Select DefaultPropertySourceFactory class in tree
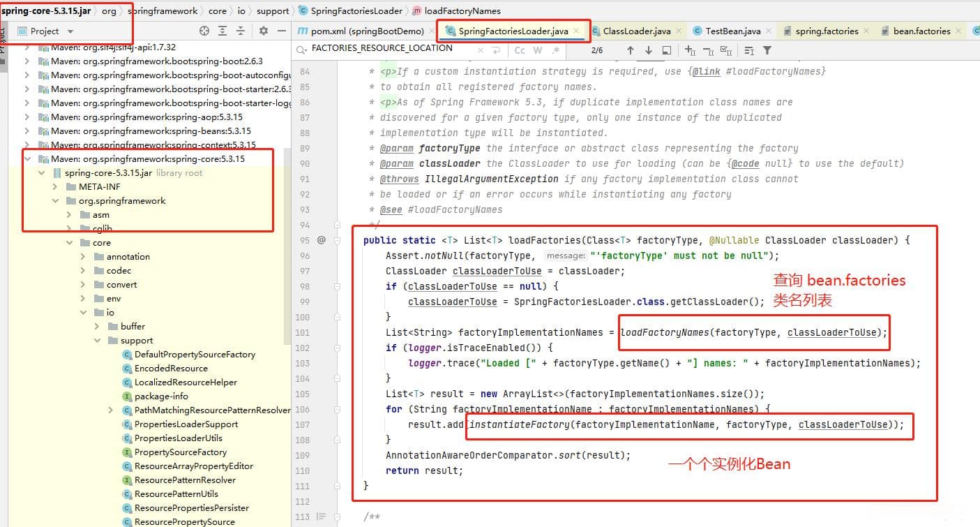This screenshot has width=980, height=527. (188, 354)
